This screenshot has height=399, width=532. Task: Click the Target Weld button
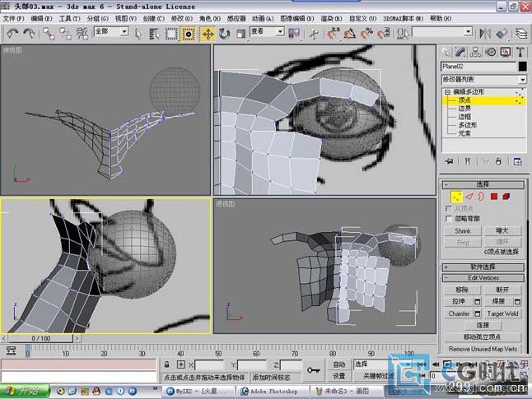[502, 313]
